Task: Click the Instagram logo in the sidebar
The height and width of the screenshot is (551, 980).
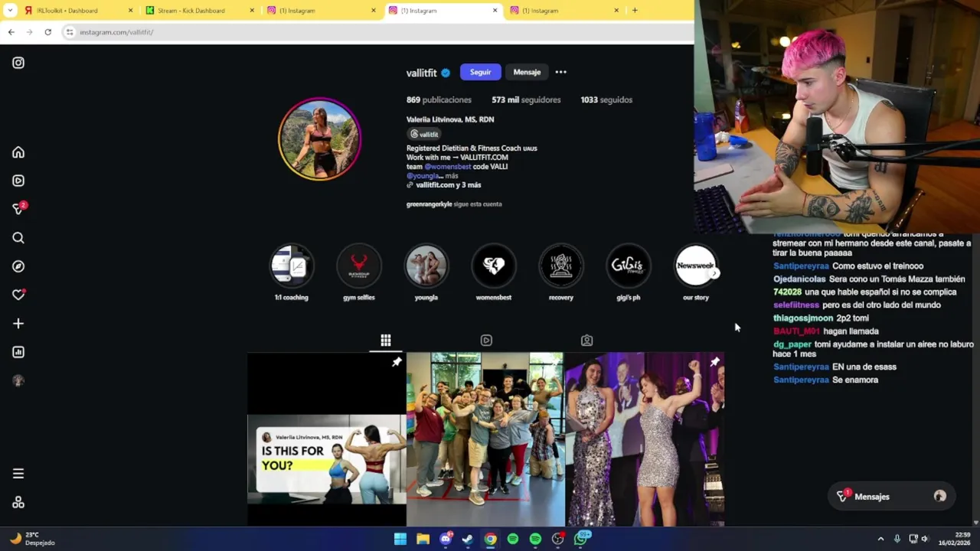Action: coord(18,63)
